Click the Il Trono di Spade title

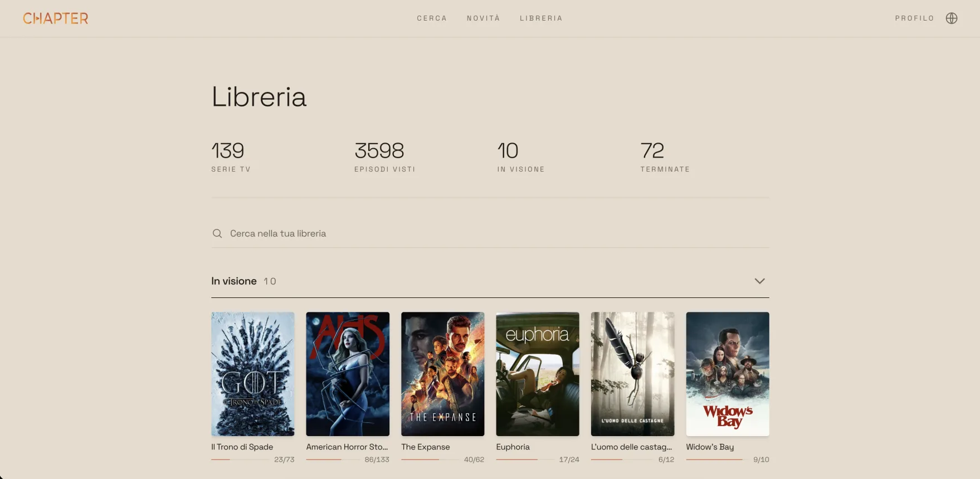pos(242,447)
